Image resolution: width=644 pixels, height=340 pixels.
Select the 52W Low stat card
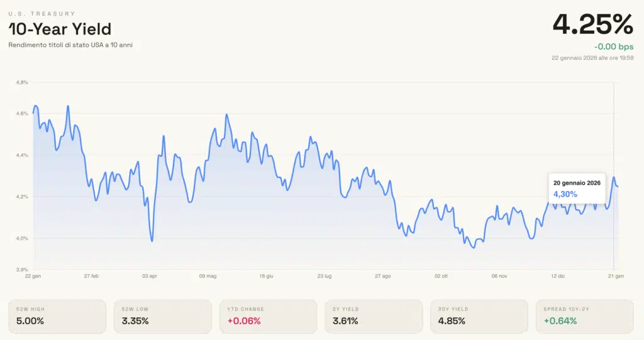162,316
